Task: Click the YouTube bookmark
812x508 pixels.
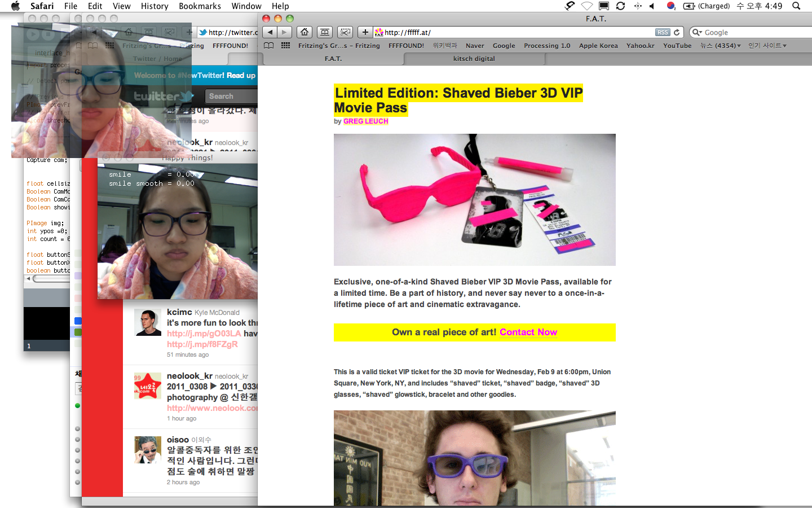Action: click(677, 46)
